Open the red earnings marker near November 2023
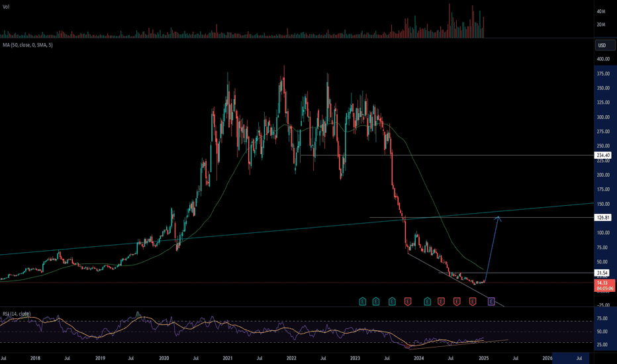The width and height of the screenshot is (617, 364). click(408, 302)
